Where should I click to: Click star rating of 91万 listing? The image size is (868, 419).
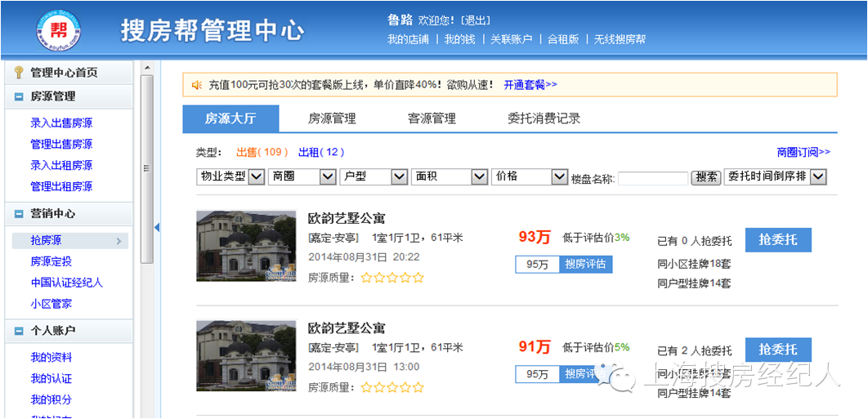[392, 387]
